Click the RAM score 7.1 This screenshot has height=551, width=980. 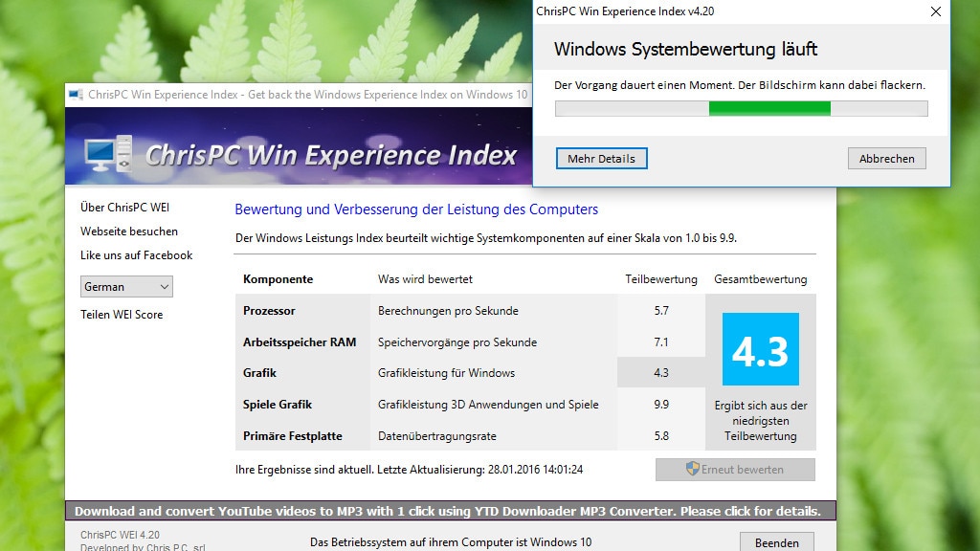coord(661,342)
